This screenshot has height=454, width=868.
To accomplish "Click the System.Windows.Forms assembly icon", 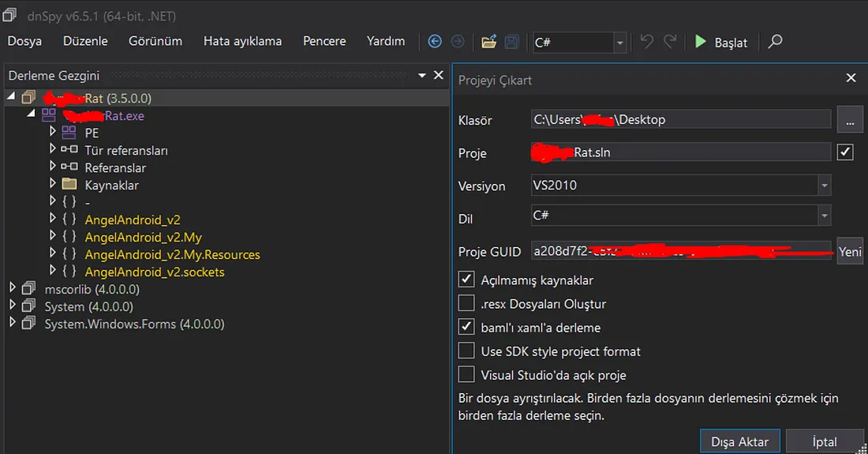I will [28, 323].
